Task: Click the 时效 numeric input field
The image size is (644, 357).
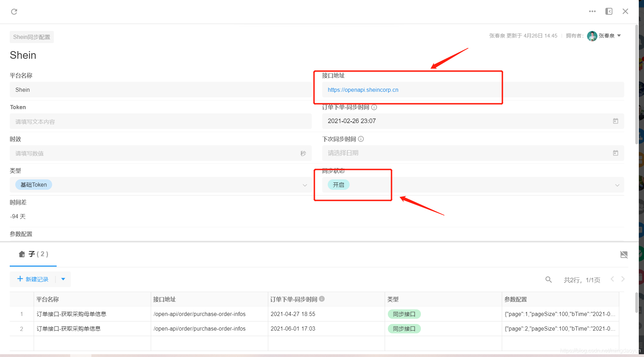Action: (161, 153)
